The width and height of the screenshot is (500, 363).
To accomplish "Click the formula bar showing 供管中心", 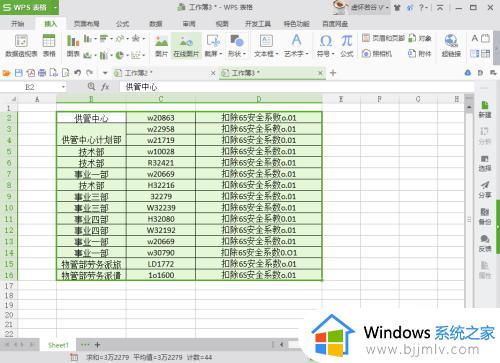I will (x=297, y=87).
